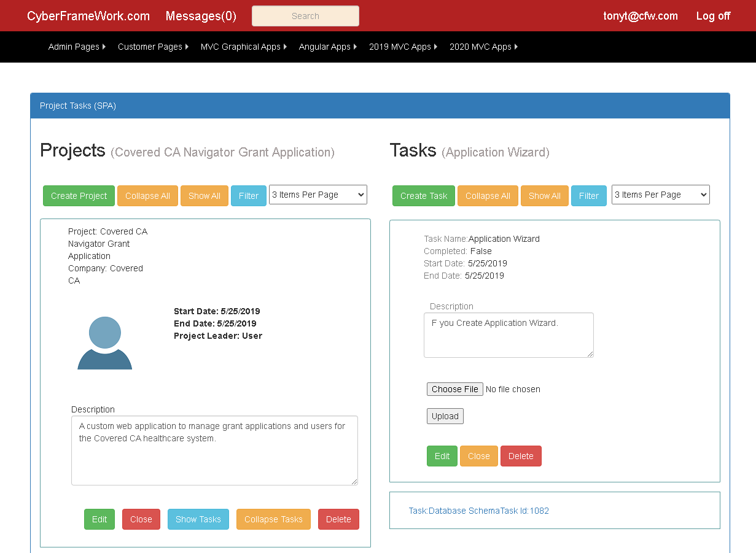Click the Choose File button
This screenshot has height=553, width=756.
click(455, 389)
